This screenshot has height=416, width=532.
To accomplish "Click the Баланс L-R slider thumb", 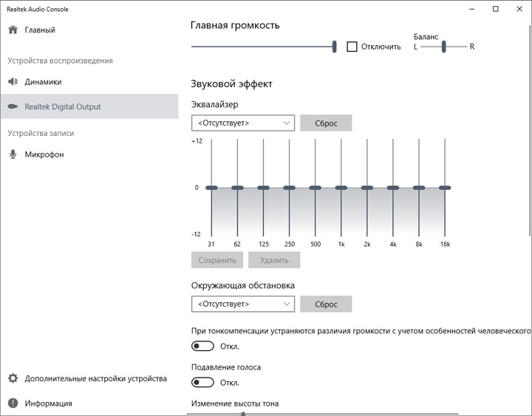I will tap(444, 47).
